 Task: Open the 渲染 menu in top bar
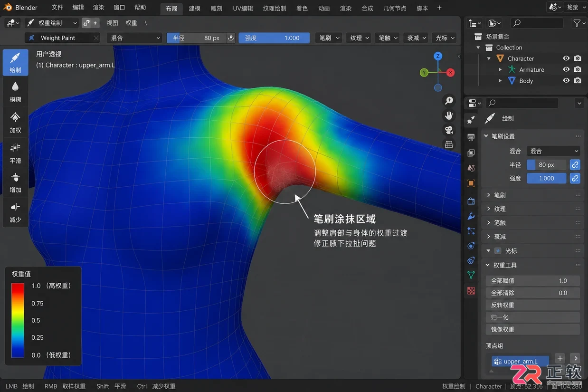pos(98,8)
